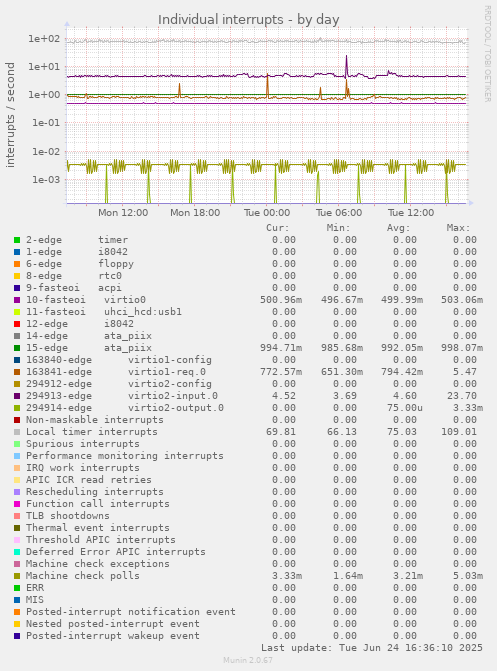Click the Tue 00:00 time axis label
Screen dimensions: 497x671
(267, 213)
